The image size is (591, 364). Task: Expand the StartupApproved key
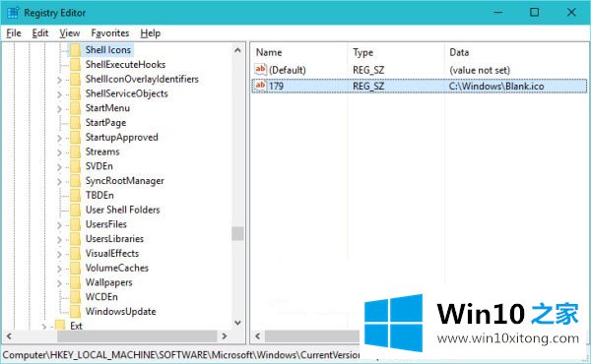59,138
